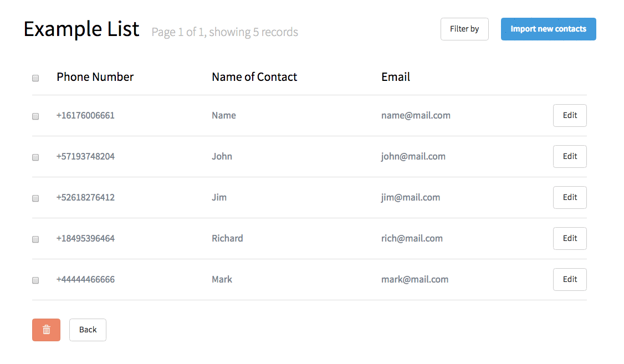Click the Phone Number column header
624x364 pixels.
pos(95,77)
